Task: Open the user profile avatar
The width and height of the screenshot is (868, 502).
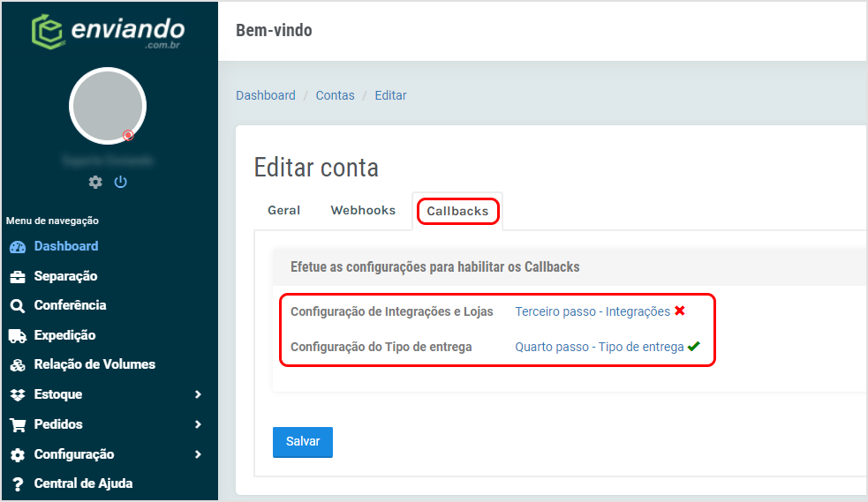Action: point(108,106)
